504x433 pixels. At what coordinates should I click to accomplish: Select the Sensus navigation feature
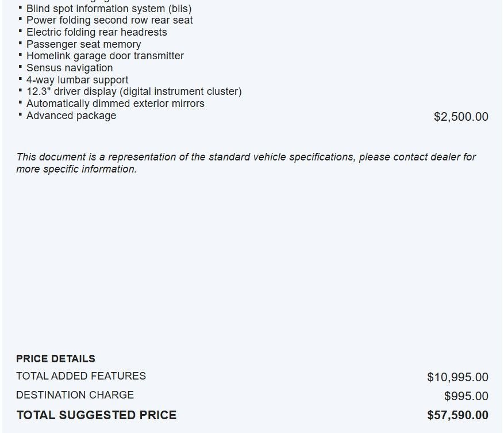tap(70, 68)
